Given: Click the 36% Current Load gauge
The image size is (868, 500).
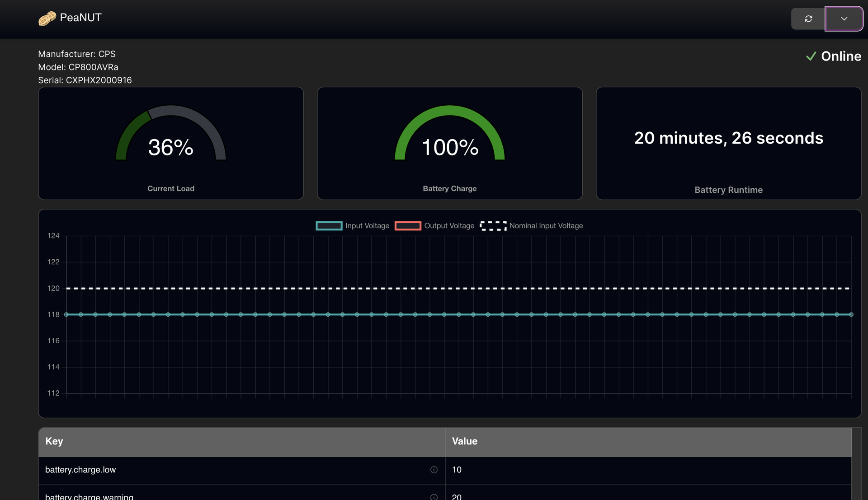Looking at the screenshot, I should point(171,133).
